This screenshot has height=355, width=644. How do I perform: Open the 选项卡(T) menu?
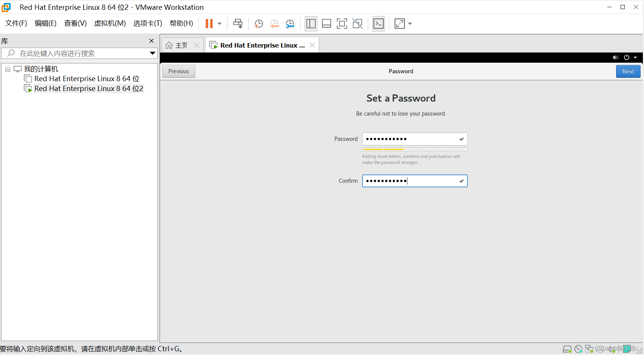point(148,23)
